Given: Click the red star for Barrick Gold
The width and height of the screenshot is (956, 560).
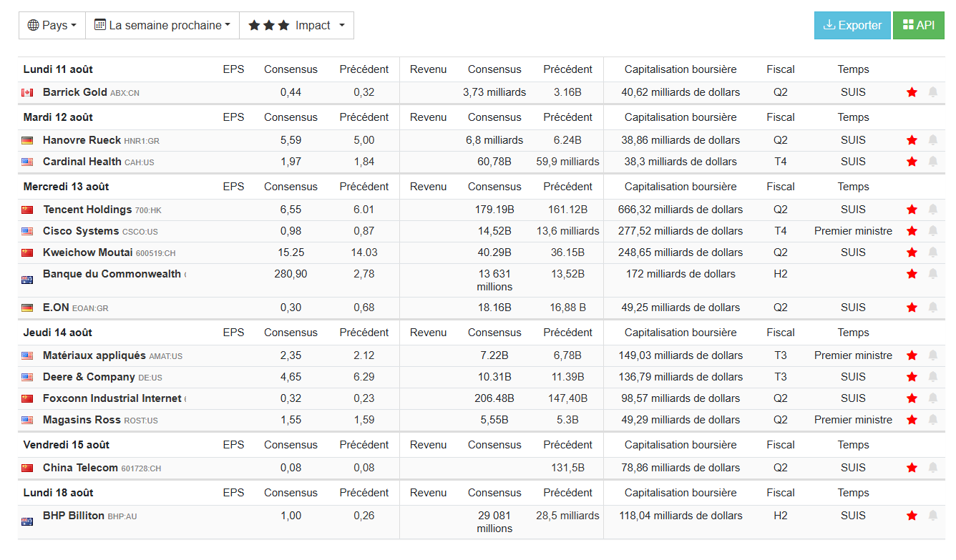Looking at the screenshot, I should (912, 92).
